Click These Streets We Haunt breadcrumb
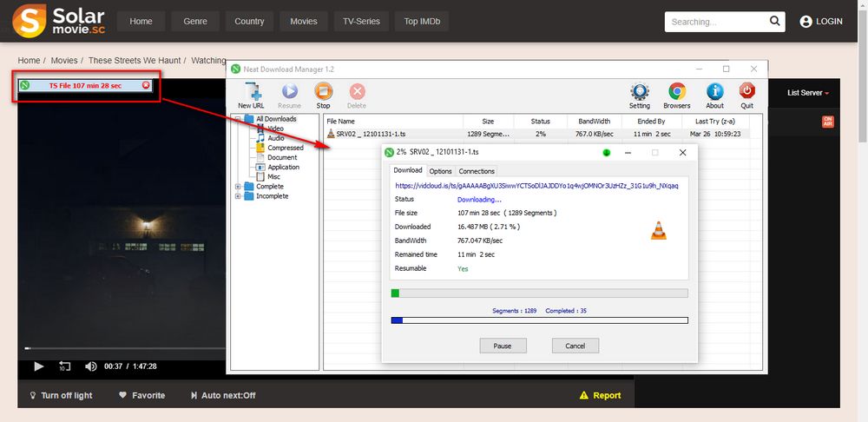868x422 pixels. point(135,61)
